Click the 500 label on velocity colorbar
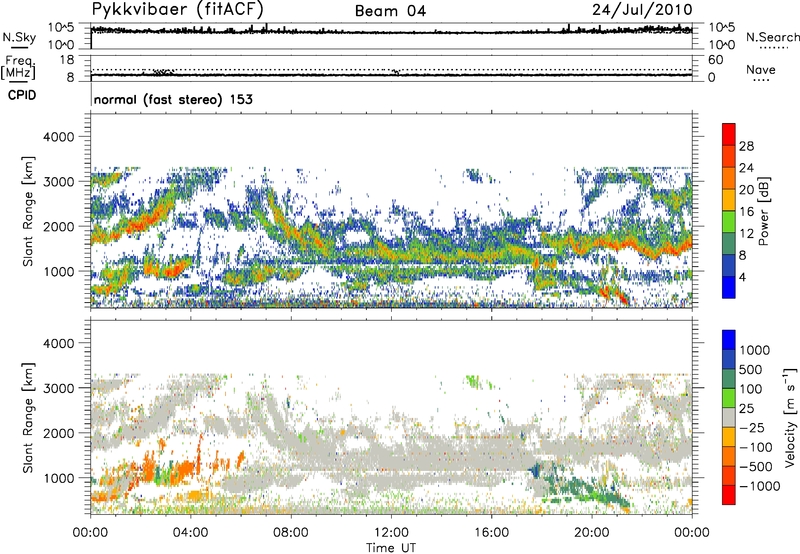This screenshot has width=800, height=554. tap(751, 369)
